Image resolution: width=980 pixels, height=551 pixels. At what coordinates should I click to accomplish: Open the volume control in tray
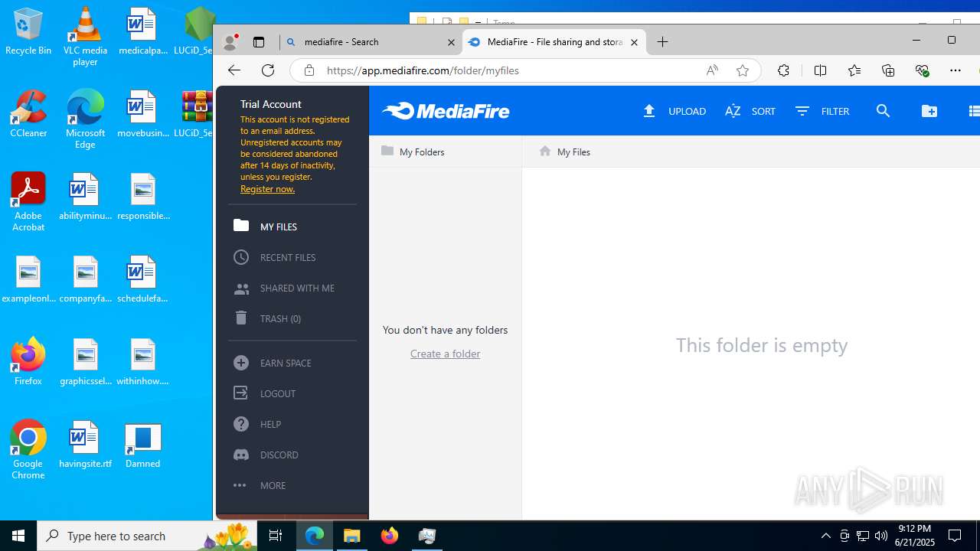pos(881,536)
